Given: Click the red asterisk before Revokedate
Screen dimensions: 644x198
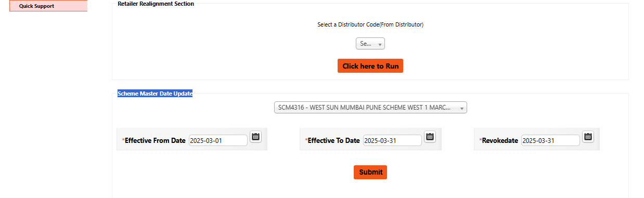Looking at the screenshot, I should (480, 141).
